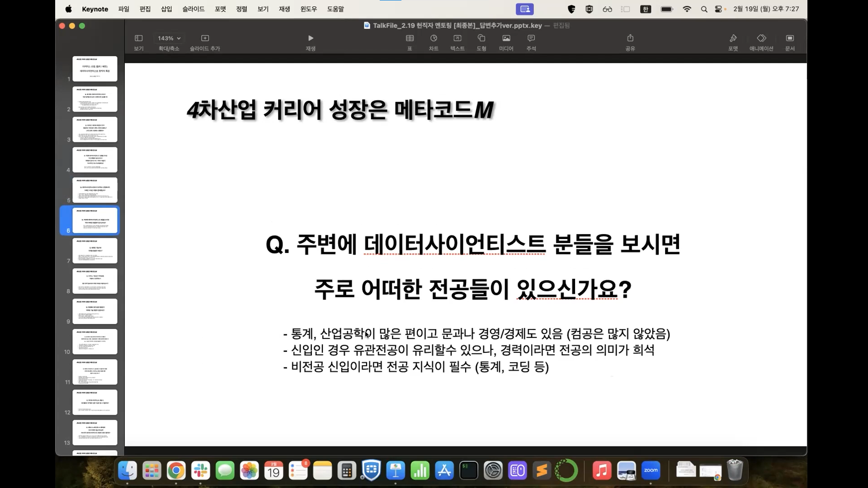Toggle the Document (문서) inspector
The width and height of the screenshot is (868, 488).
(790, 38)
